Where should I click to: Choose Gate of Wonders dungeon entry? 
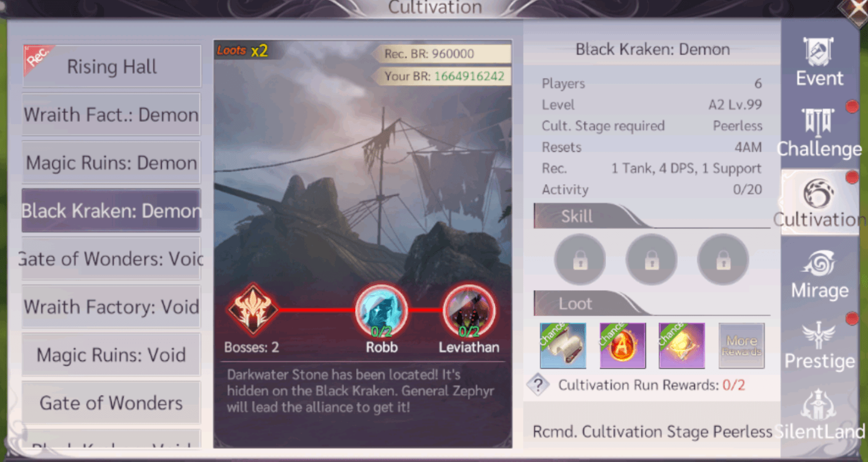(x=111, y=403)
